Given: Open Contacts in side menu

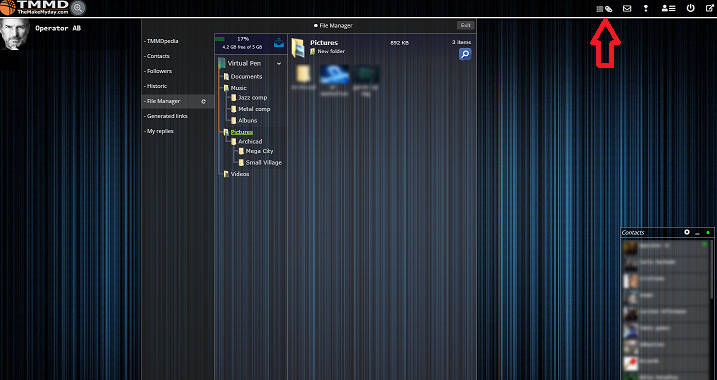Looking at the screenshot, I should pyautogui.click(x=157, y=56).
